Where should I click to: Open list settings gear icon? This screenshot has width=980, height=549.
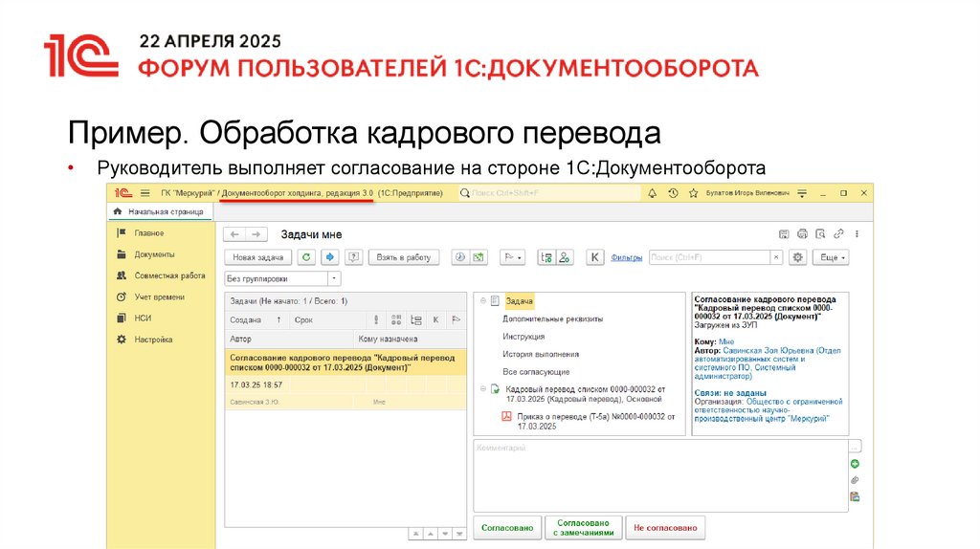pos(798,257)
